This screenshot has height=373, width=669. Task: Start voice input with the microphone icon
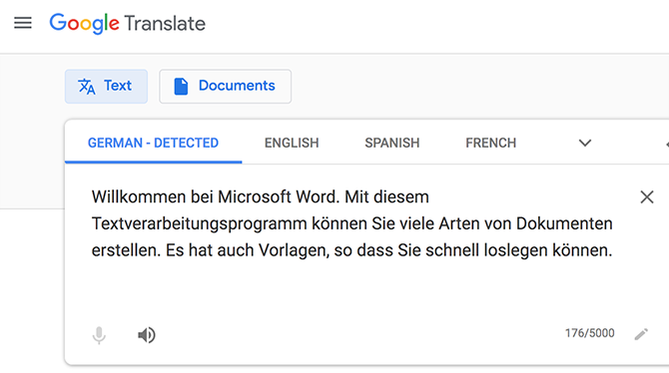[99, 335]
